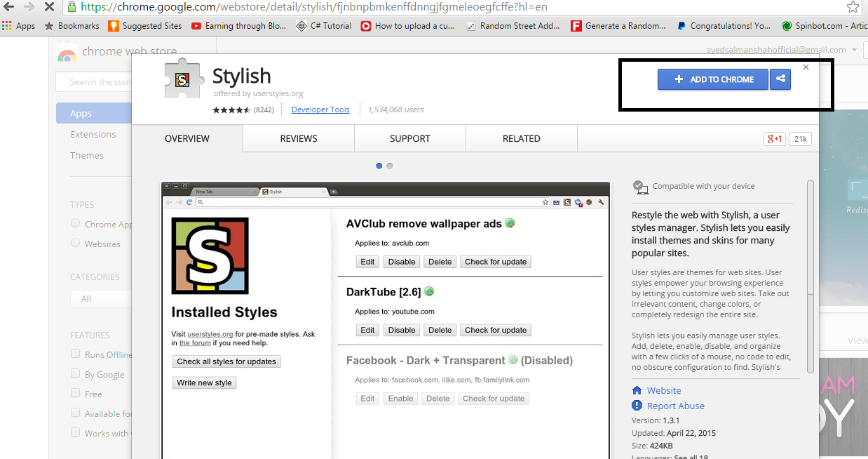The image size is (868, 459).
Task: Click the Stylish puzzle piece logo
Action: (184, 78)
